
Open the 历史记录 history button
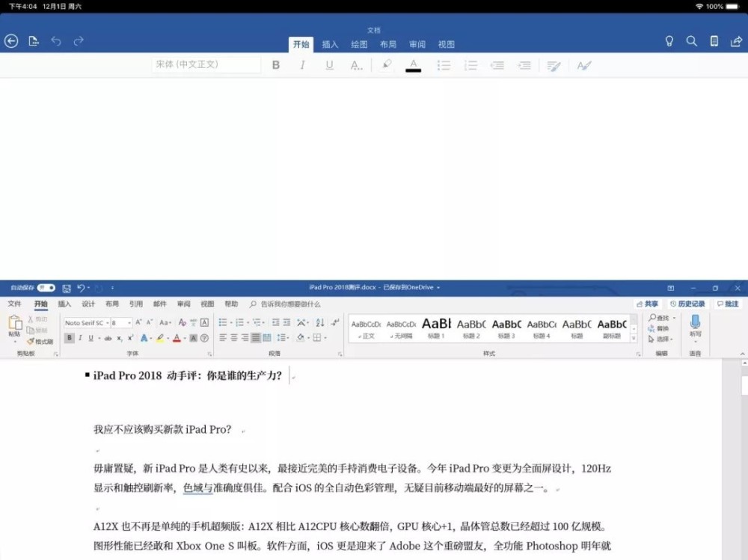[x=687, y=304]
